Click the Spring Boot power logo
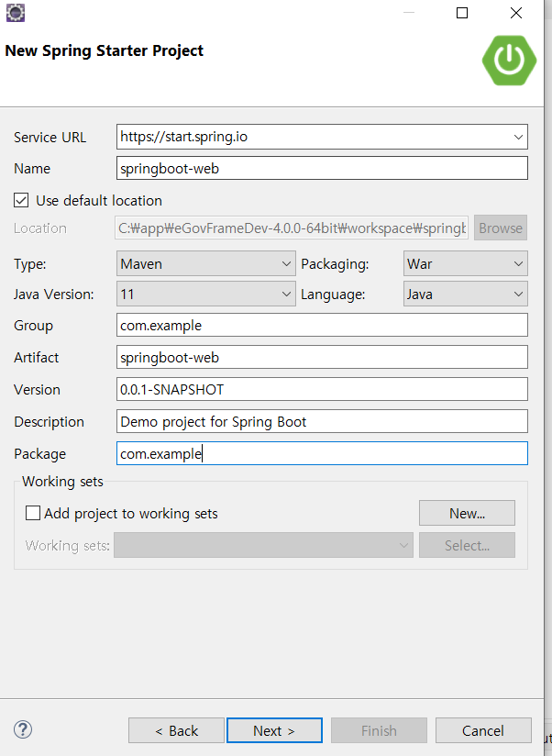This screenshot has width=552, height=756. click(x=509, y=61)
